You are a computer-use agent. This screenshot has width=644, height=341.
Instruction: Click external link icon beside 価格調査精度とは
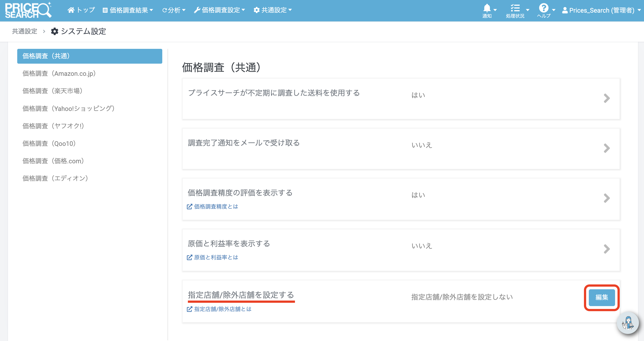pos(189,207)
